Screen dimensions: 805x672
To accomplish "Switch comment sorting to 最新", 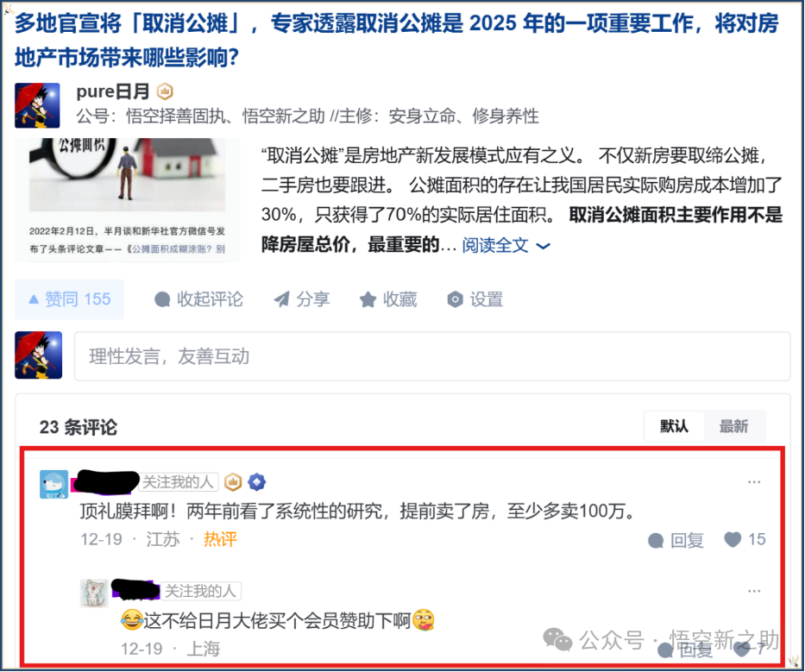I will (x=733, y=425).
